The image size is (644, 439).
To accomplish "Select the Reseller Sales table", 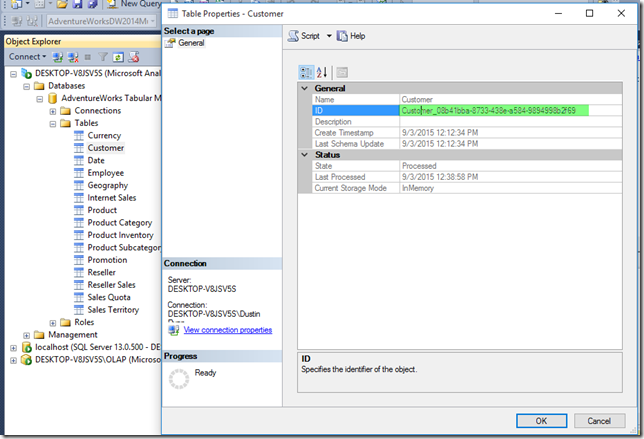I will pos(111,285).
